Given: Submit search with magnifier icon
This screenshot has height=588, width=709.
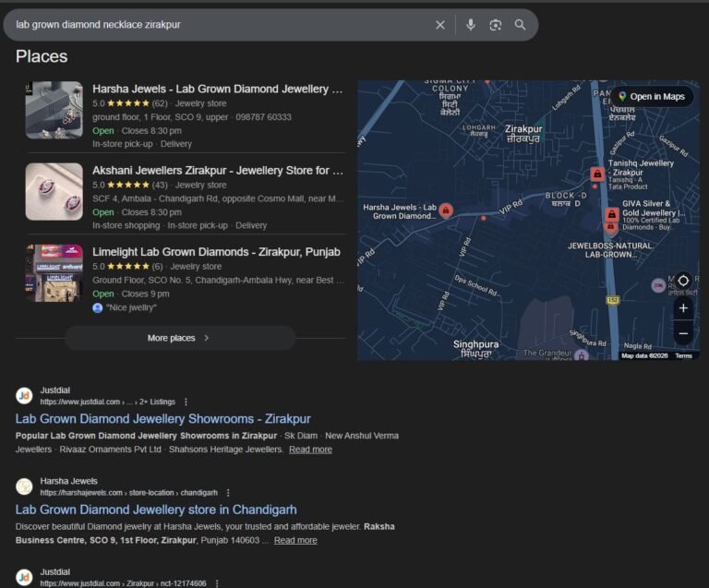Looking at the screenshot, I should pyautogui.click(x=520, y=25).
